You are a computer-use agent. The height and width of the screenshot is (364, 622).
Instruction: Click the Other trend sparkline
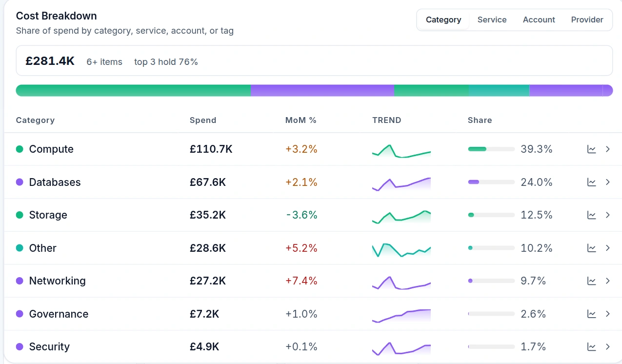[401, 250]
